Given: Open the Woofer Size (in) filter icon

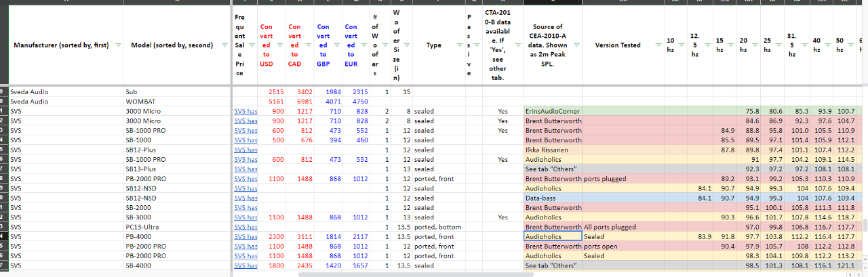Looking at the screenshot, I should click(x=408, y=45).
